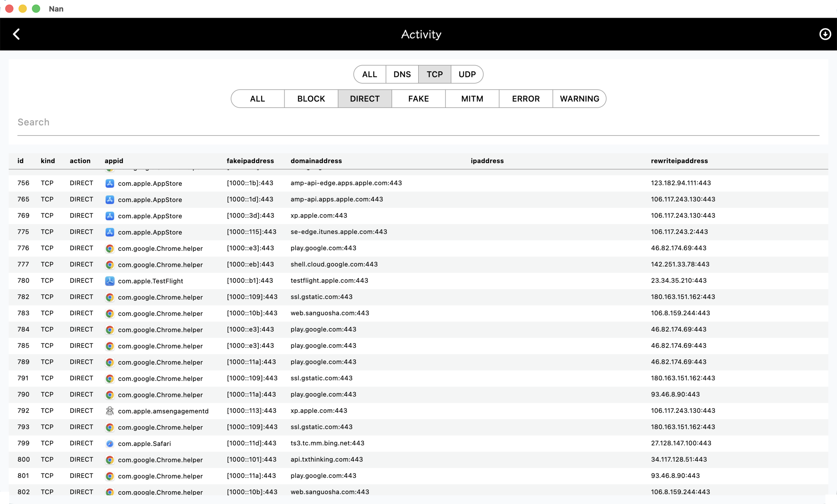Image resolution: width=837 pixels, height=504 pixels.
Task: Select row with testflight.apple.com:443
Action: coord(329,281)
